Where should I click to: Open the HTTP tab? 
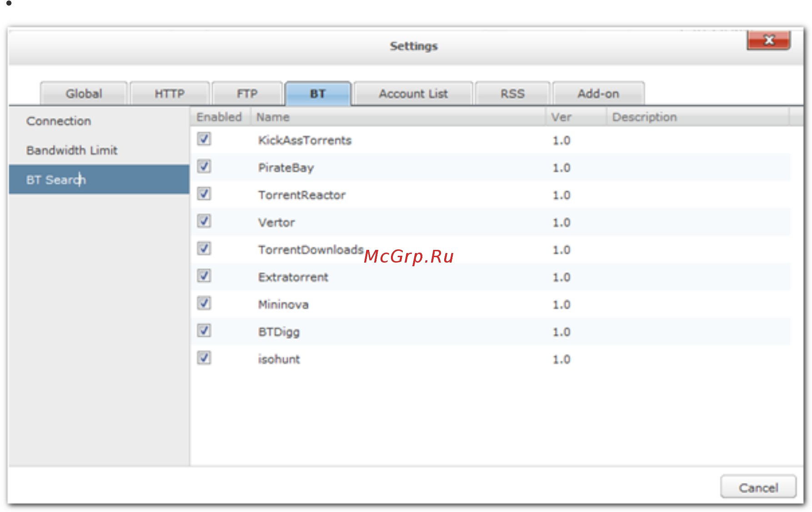[170, 94]
